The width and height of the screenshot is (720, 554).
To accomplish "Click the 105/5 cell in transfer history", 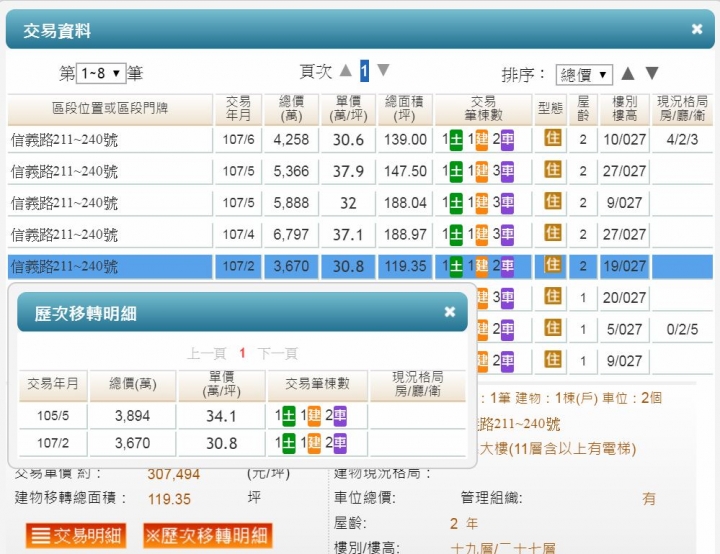I will pyautogui.click(x=53, y=416).
